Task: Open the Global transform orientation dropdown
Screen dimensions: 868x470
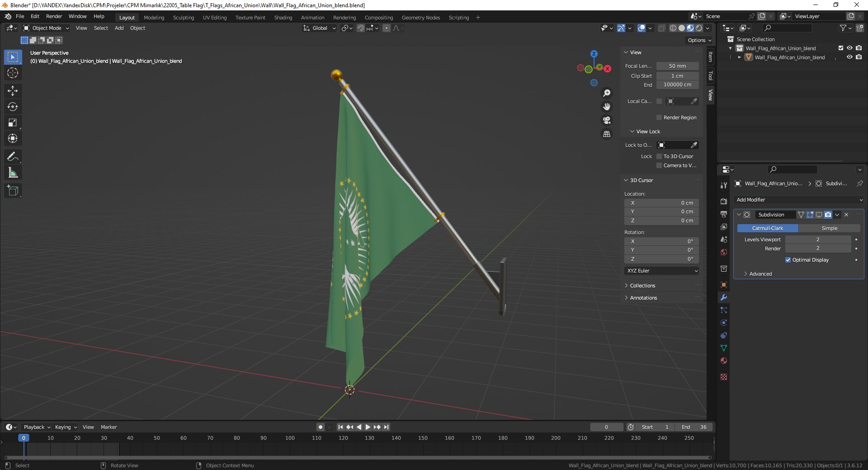Action: [319, 28]
